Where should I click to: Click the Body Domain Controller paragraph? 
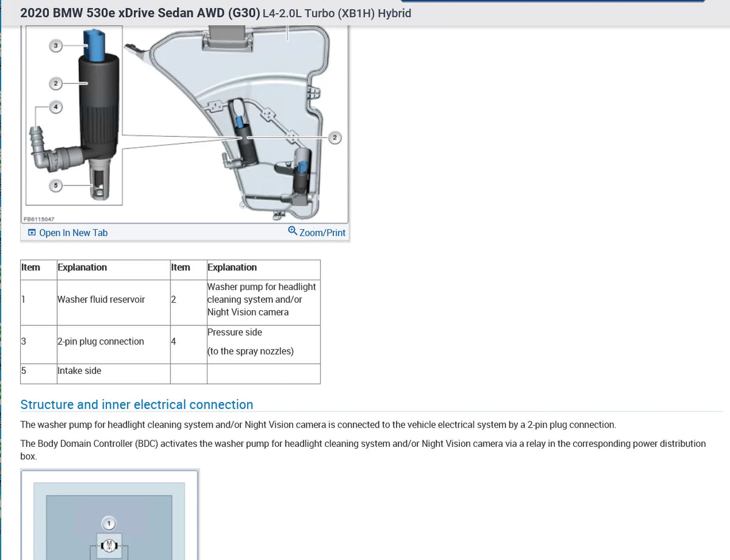tap(363, 450)
